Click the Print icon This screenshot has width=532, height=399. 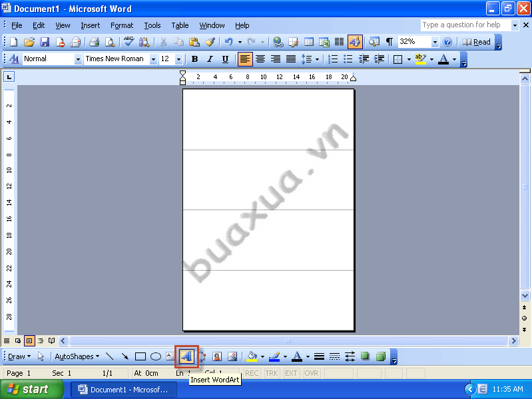(94, 42)
